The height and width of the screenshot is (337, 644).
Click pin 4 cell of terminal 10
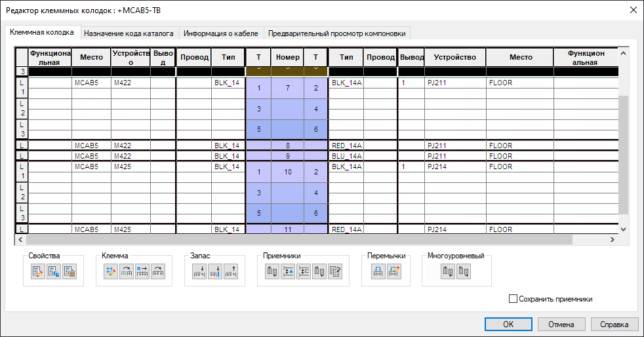coord(316,193)
